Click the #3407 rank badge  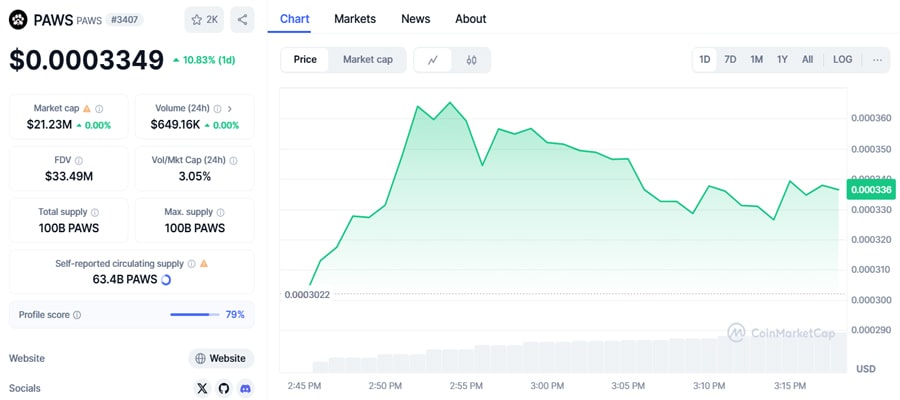(125, 20)
